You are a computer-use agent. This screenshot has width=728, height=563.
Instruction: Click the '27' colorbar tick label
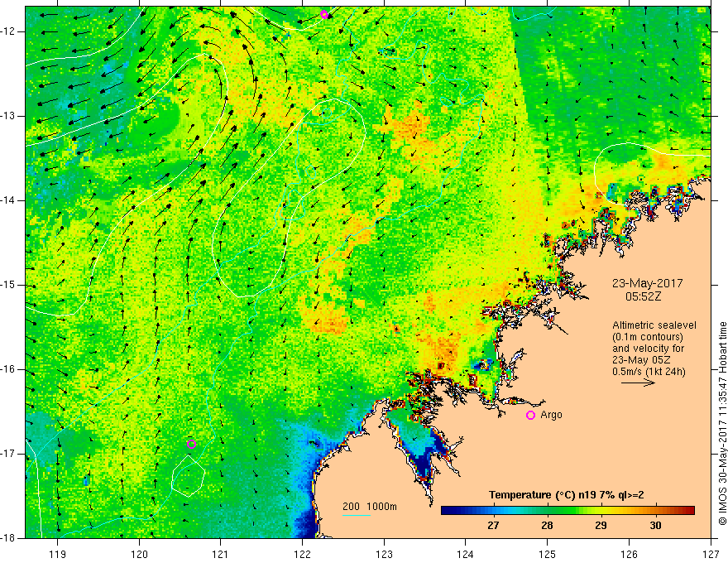(493, 526)
